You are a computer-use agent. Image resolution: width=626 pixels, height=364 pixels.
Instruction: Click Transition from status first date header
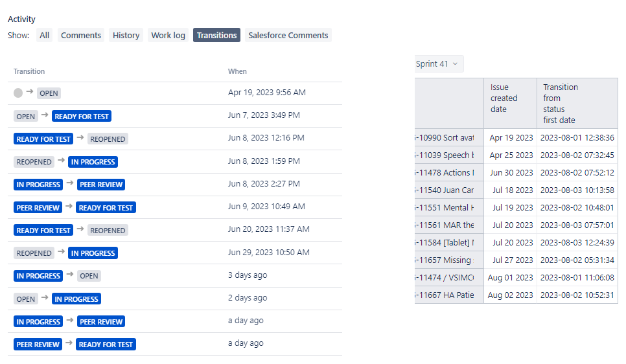(561, 104)
